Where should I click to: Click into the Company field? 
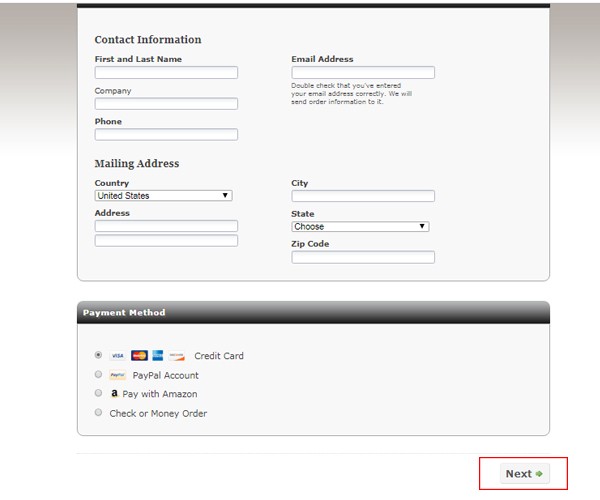[x=166, y=104]
